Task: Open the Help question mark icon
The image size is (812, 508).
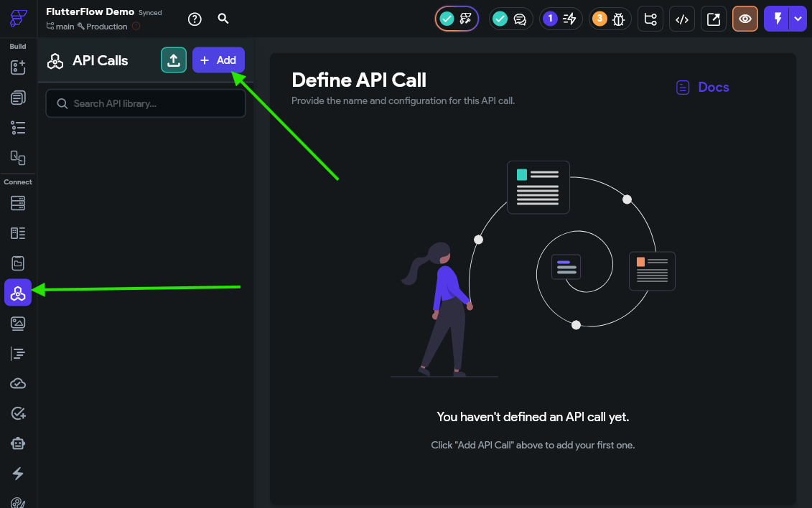Action: [195, 19]
